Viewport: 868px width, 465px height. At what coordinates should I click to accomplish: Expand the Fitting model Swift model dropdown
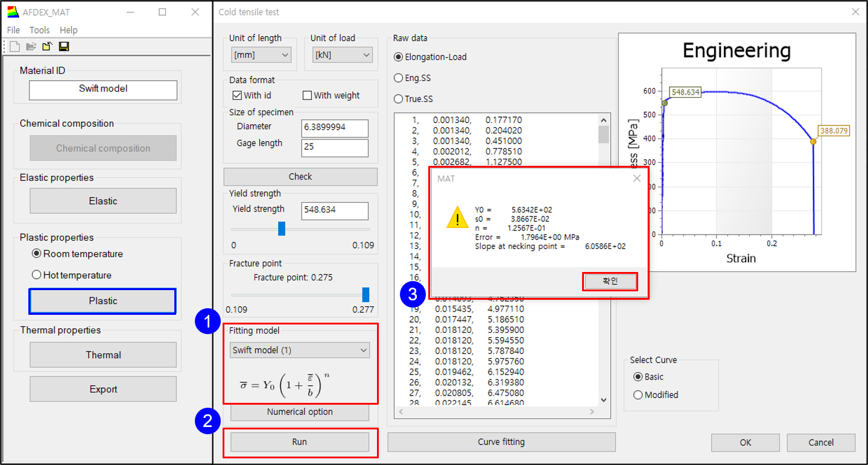(300, 350)
